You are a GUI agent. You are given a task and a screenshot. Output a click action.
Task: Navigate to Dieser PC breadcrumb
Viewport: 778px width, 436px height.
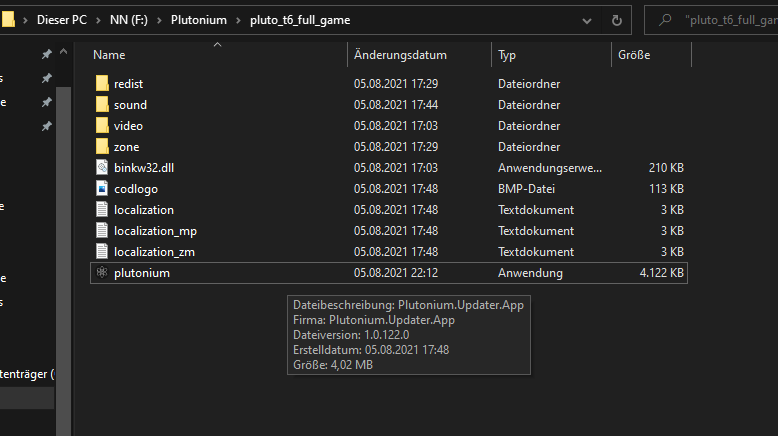coord(62,20)
